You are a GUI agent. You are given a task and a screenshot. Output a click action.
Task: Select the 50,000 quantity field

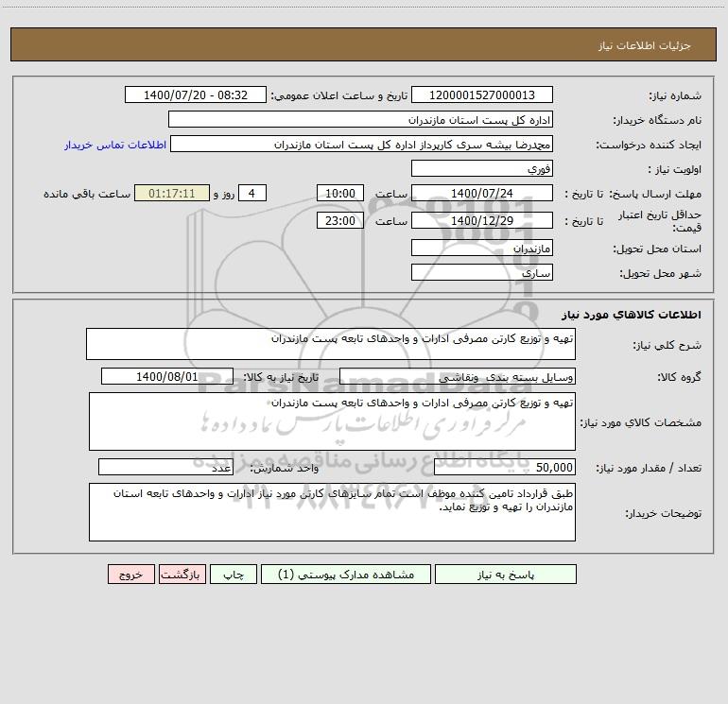click(x=505, y=467)
